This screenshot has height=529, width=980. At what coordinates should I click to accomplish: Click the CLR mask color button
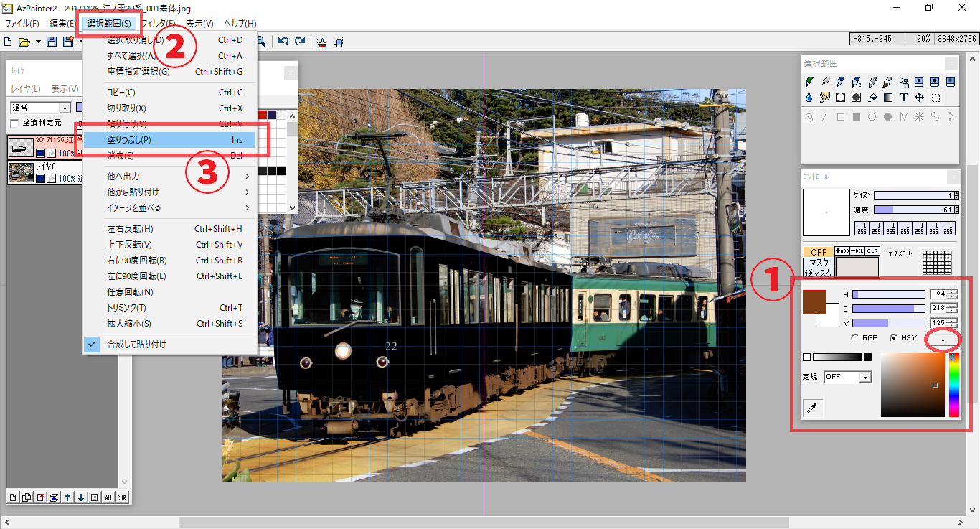(x=872, y=251)
